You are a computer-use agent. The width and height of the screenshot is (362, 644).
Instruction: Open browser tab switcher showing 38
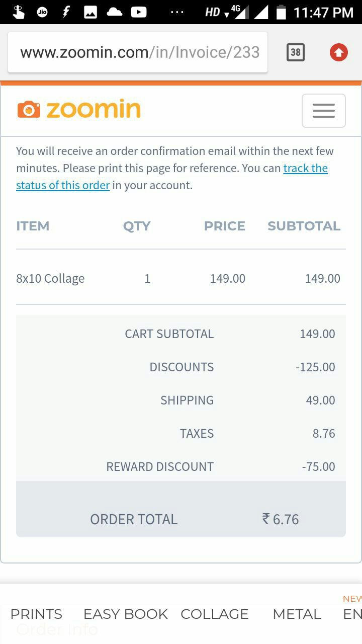coord(296,52)
